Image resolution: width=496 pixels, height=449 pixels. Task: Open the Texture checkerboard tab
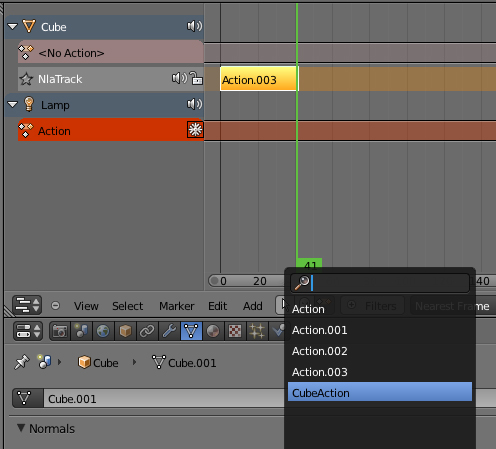point(235,331)
